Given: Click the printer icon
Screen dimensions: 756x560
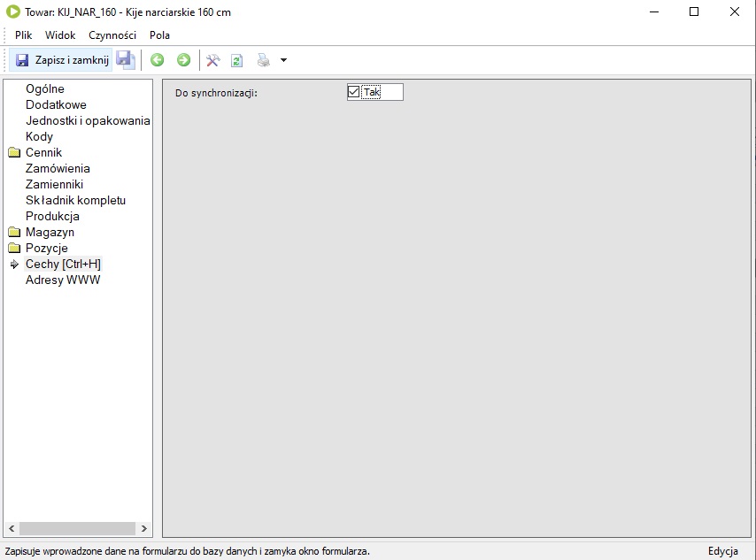Looking at the screenshot, I should (x=264, y=60).
